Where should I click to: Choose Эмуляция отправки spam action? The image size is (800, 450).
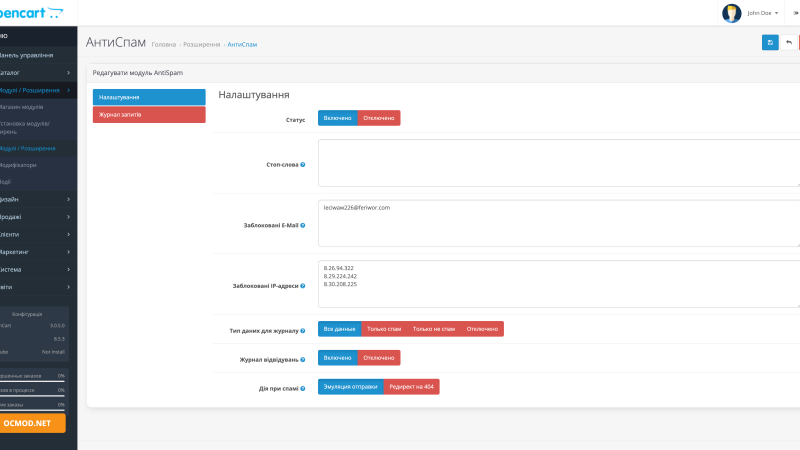tap(351, 387)
